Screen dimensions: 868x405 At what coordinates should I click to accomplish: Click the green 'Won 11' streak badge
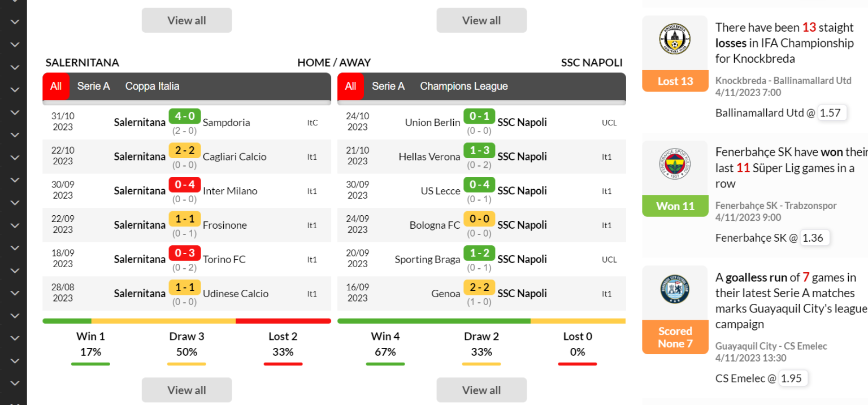(675, 206)
